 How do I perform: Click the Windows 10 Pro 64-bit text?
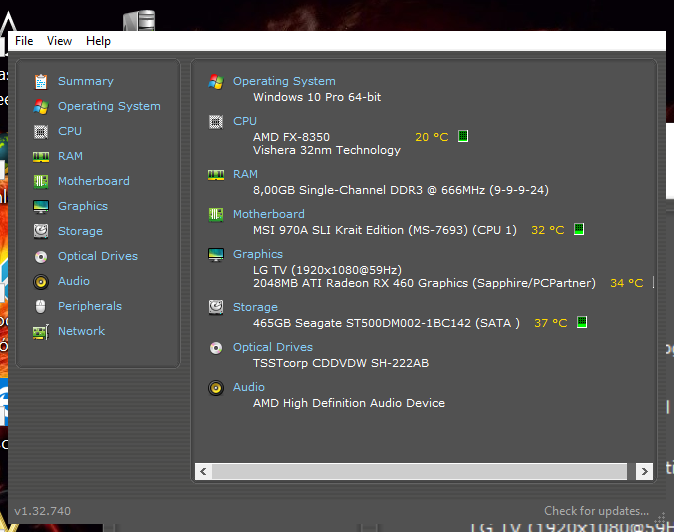[317, 97]
